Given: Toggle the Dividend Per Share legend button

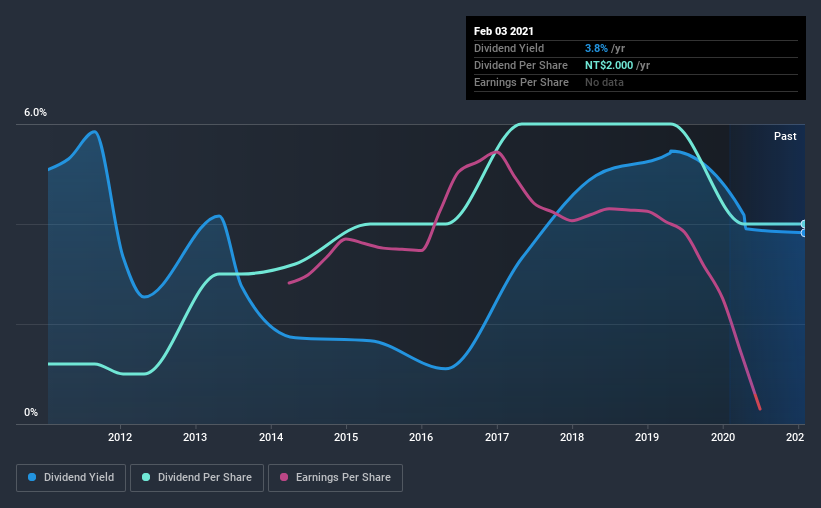Looking at the screenshot, I should click(197, 478).
